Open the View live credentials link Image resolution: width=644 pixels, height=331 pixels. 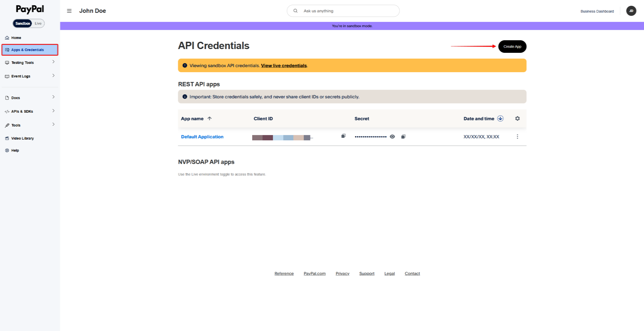tap(284, 66)
